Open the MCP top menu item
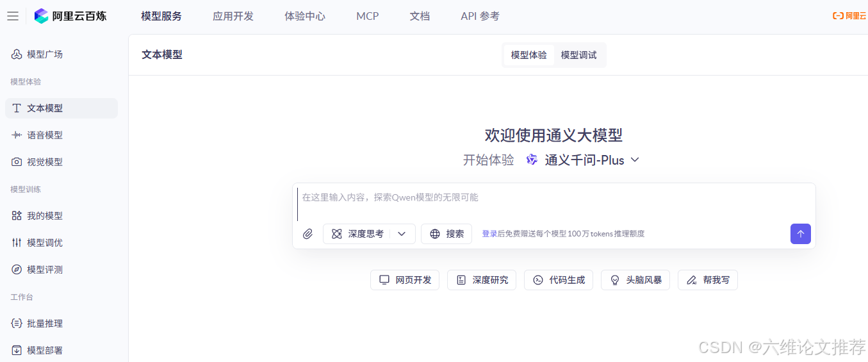The width and height of the screenshot is (868, 362). click(x=368, y=16)
